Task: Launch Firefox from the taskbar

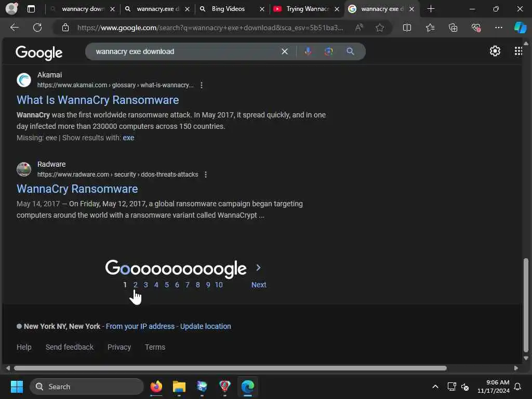Action: click(156, 387)
